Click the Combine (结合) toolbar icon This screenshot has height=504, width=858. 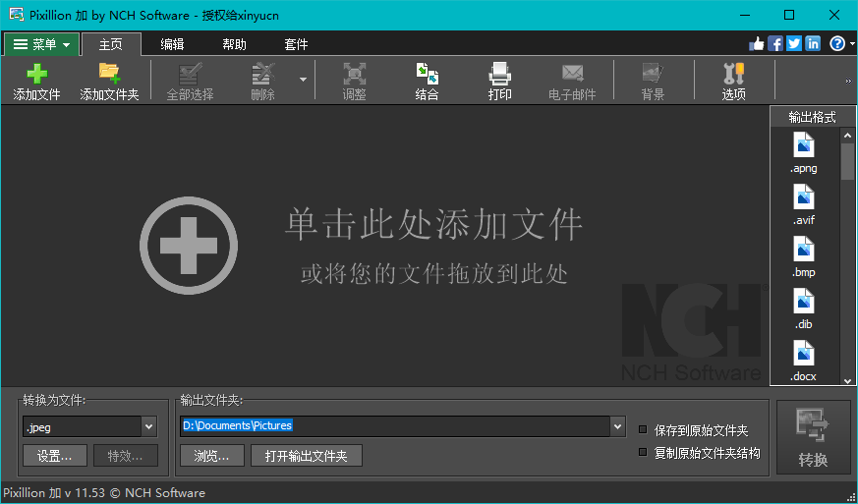(427, 82)
